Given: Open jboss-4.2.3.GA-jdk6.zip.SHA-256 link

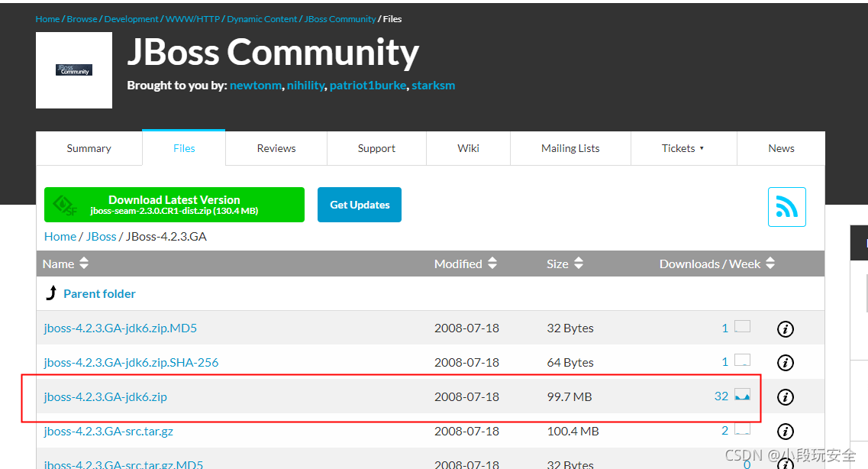Looking at the screenshot, I should (131, 363).
